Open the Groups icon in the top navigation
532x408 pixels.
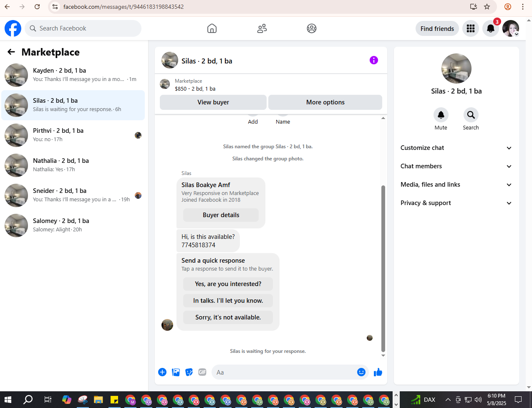tap(312, 28)
